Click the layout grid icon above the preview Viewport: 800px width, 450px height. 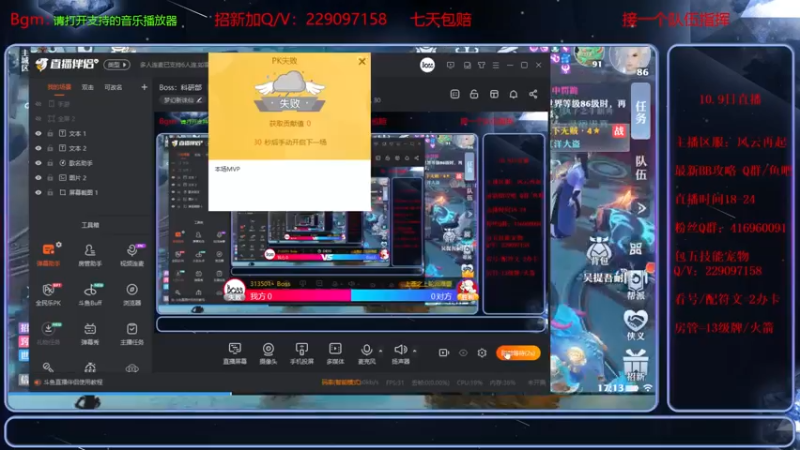(494, 94)
